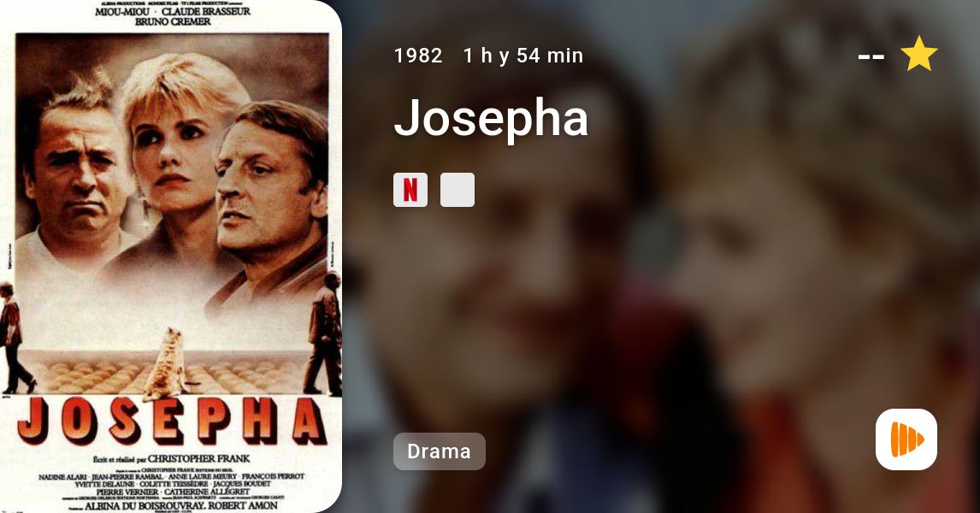Image resolution: width=980 pixels, height=513 pixels.
Task: Click the cat sitting on the poster
Action: tap(166, 364)
